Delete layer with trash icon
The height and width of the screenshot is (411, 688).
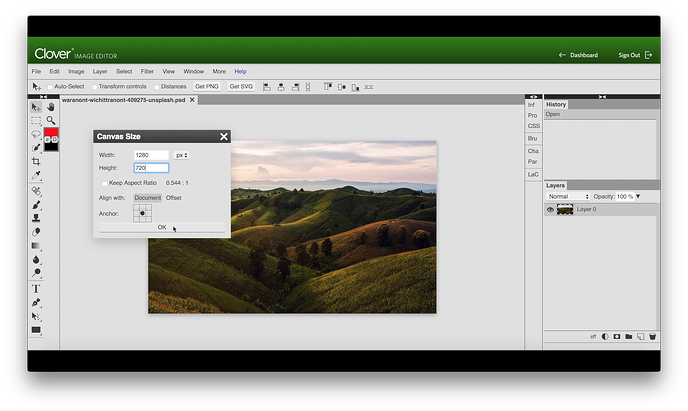point(652,336)
